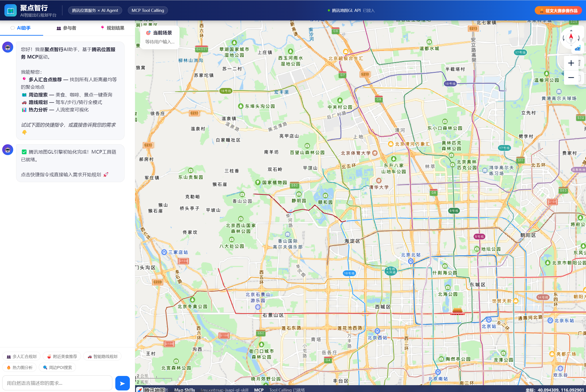Run the 热力图分析 quick command

[20, 368]
